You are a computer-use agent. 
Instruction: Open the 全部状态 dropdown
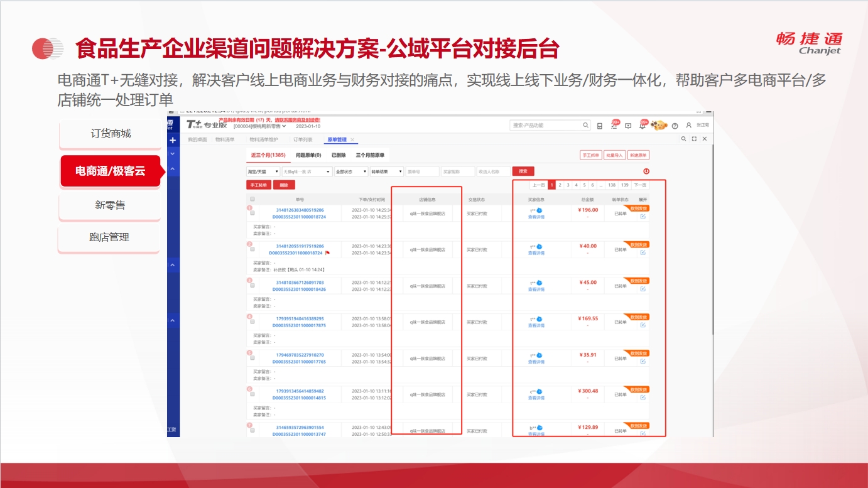(351, 171)
